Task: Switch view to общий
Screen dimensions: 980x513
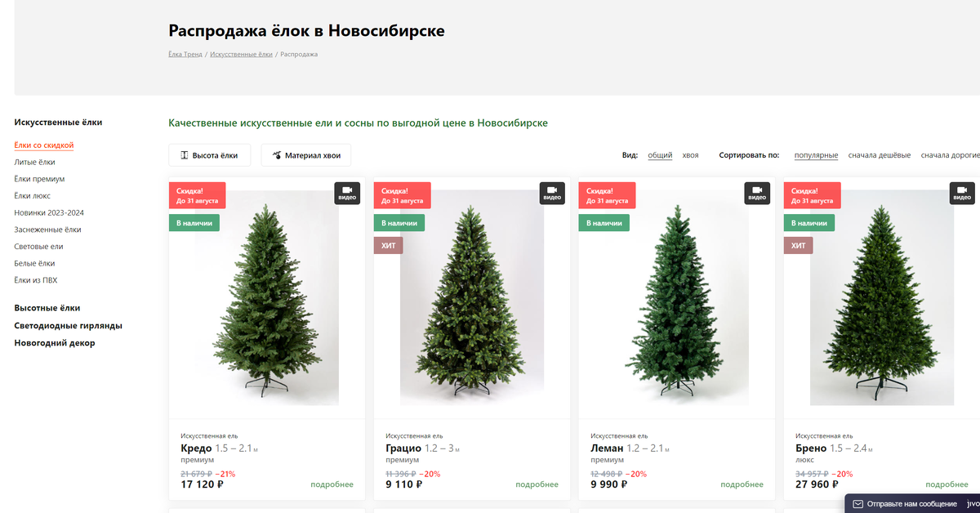Action: [x=660, y=155]
